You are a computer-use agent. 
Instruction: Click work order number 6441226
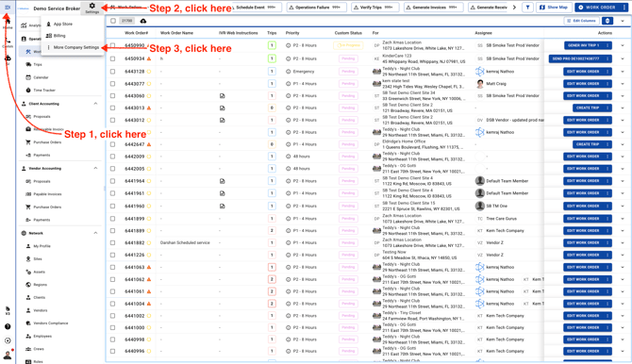tap(134, 256)
